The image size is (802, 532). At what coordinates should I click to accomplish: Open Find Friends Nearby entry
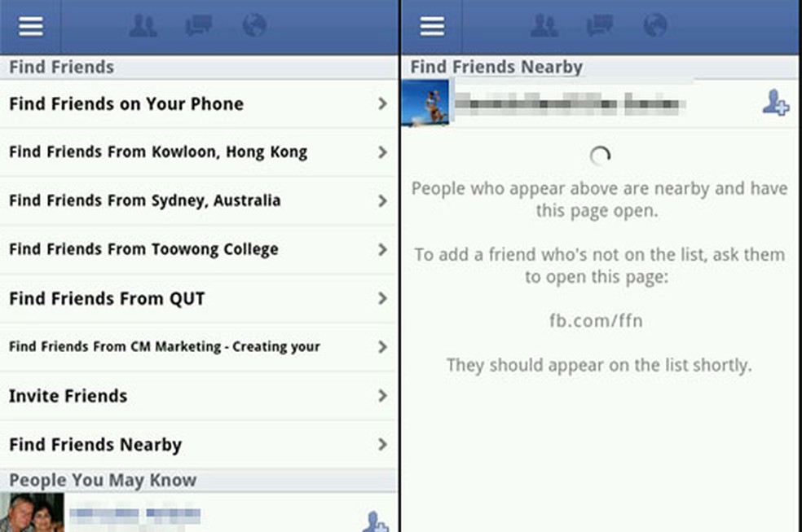(198, 445)
